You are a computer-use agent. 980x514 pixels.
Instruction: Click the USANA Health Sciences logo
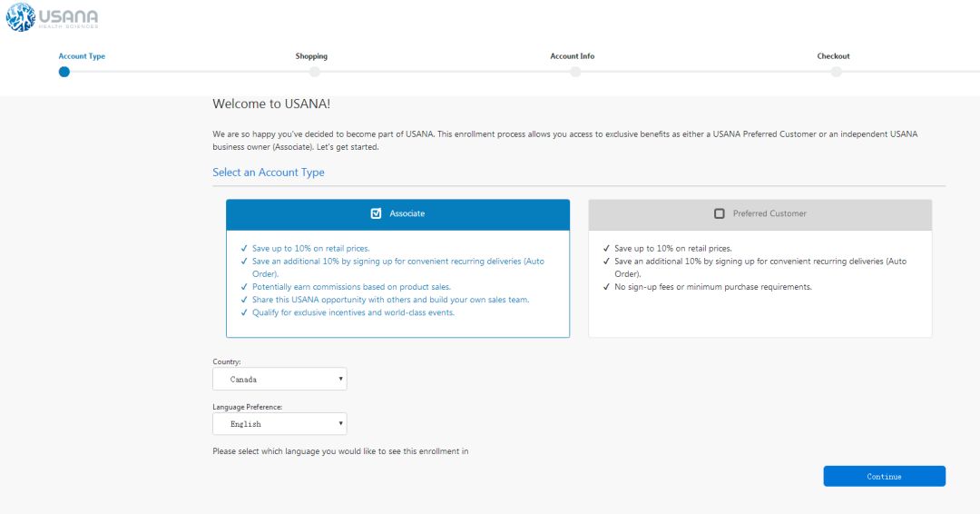(x=52, y=17)
